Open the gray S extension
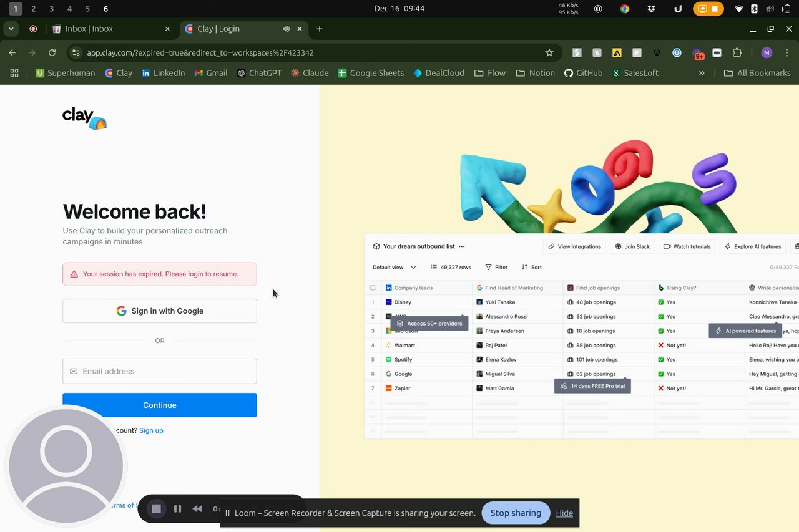The height and width of the screenshot is (532, 799). coord(577,53)
